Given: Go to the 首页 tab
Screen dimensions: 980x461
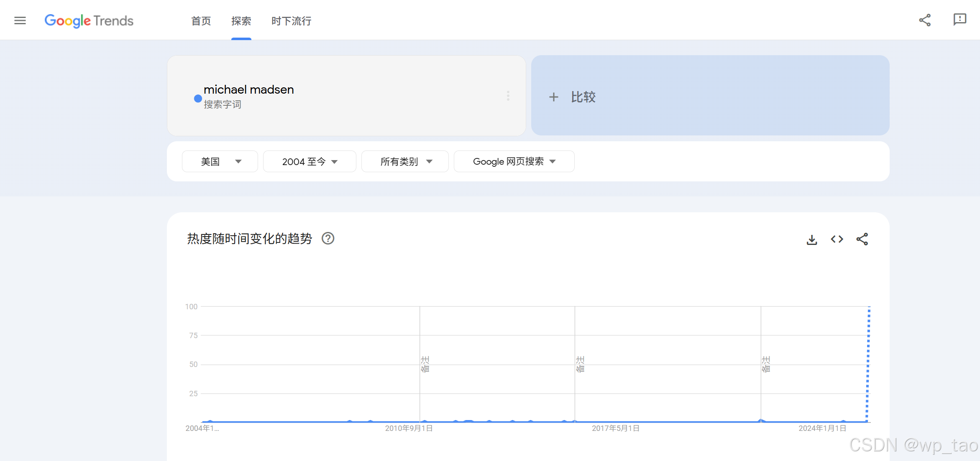Looking at the screenshot, I should pos(201,21).
